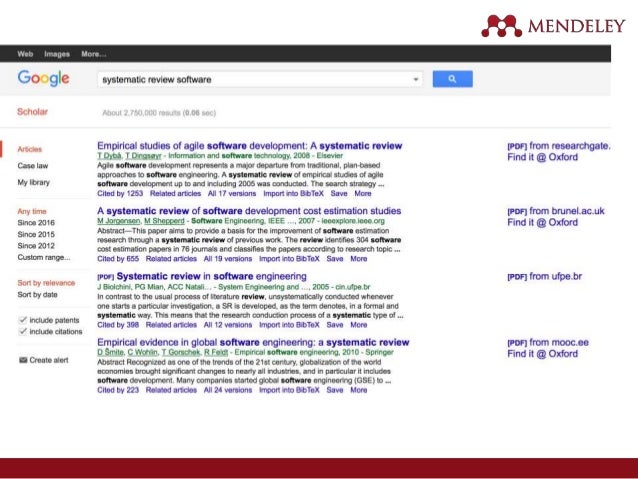Toggle the include patents checkbox
Viewport: 638px width, 479px height.
click(x=23, y=320)
